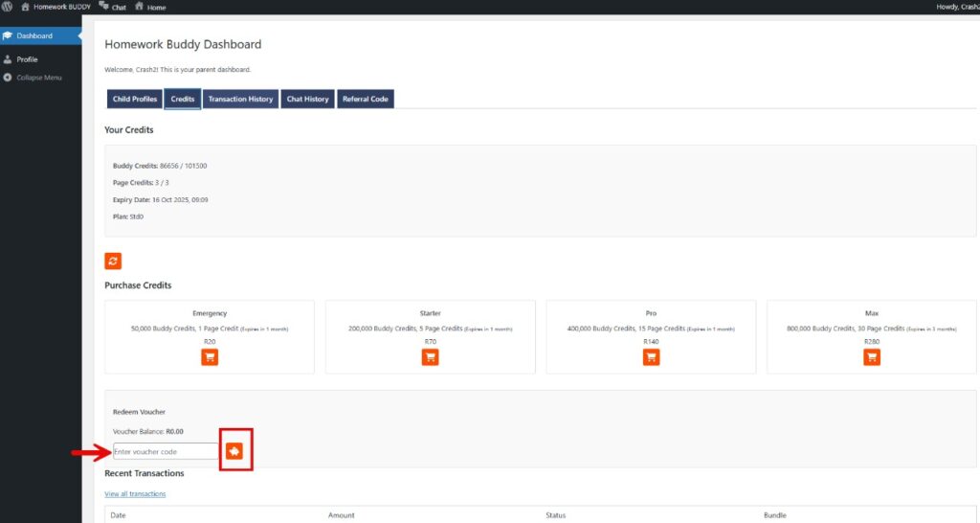Click Home in the top admin bar
Viewport: 980px width, 523px height.
coord(150,7)
